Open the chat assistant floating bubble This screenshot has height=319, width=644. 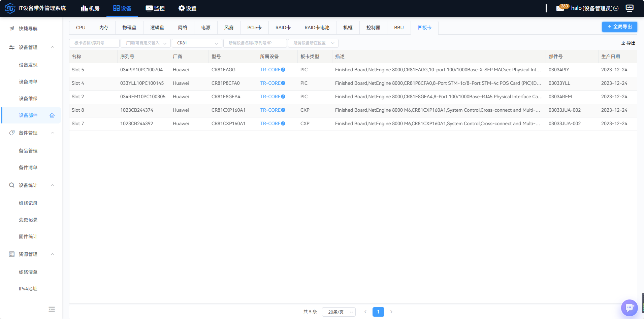(x=630, y=308)
